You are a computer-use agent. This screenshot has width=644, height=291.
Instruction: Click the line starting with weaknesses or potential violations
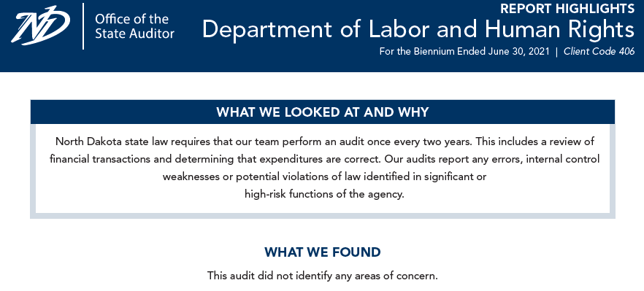[324, 176]
